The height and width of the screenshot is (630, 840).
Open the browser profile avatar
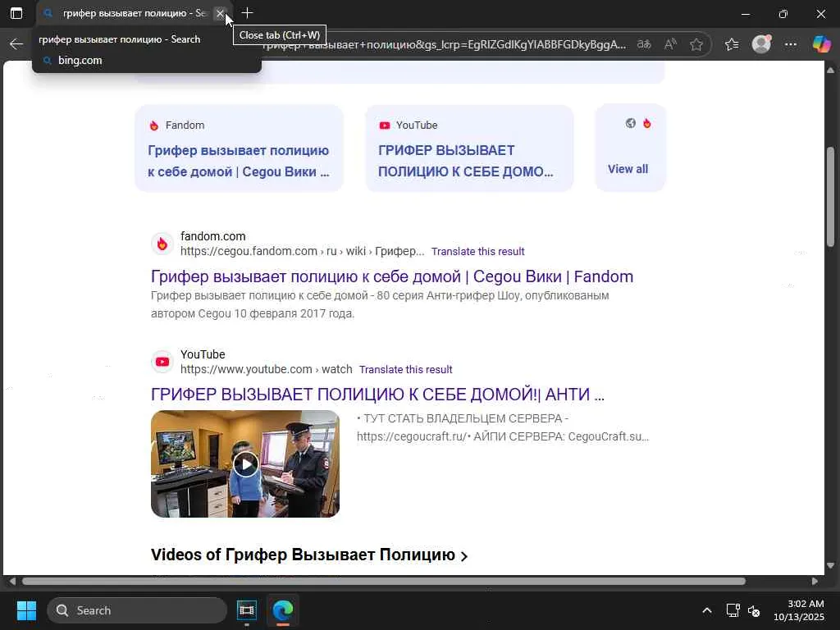tap(761, 44)
